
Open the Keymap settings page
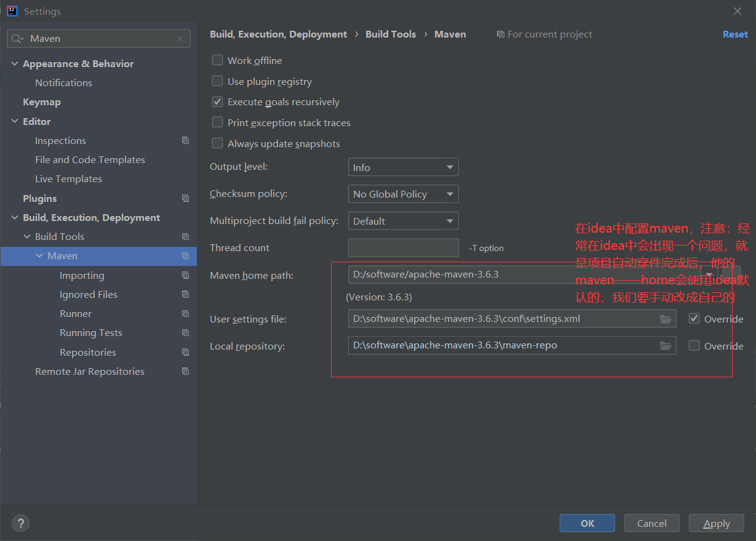[42, 102]
